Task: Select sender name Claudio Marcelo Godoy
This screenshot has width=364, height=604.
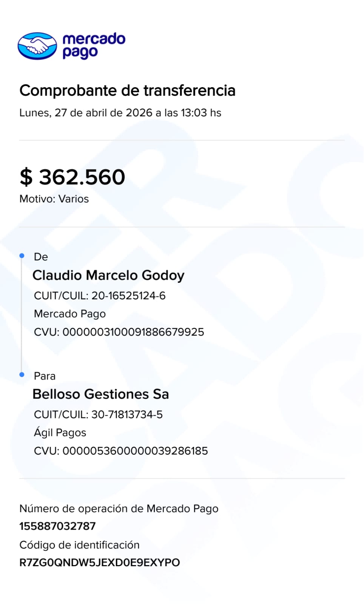Action: 108,276
